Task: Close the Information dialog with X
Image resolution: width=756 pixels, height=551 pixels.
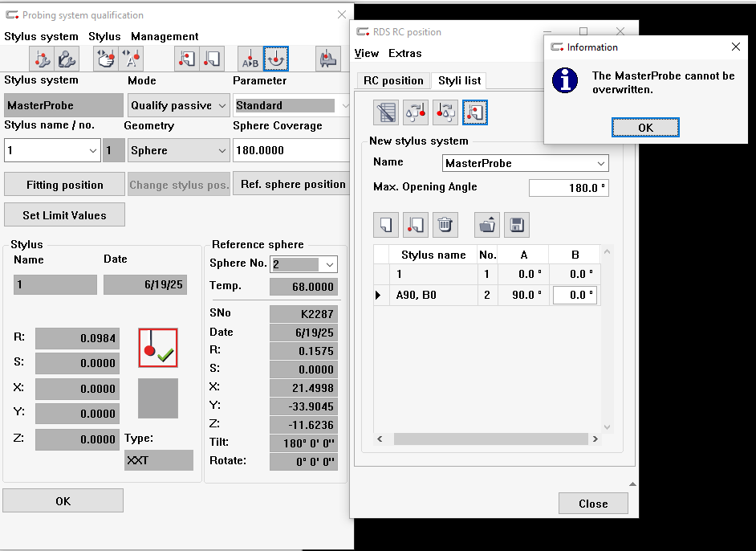Action: coord(736,47)
